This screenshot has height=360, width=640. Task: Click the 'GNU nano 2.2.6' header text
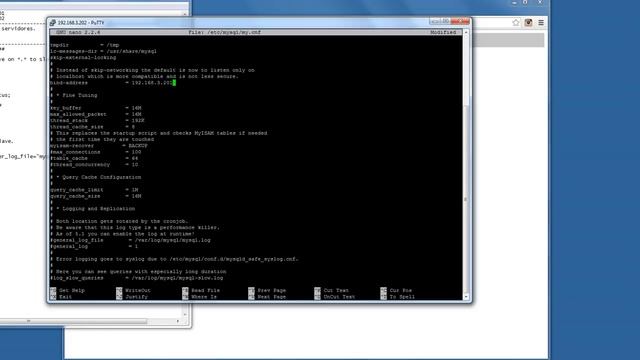click(78, 32)
